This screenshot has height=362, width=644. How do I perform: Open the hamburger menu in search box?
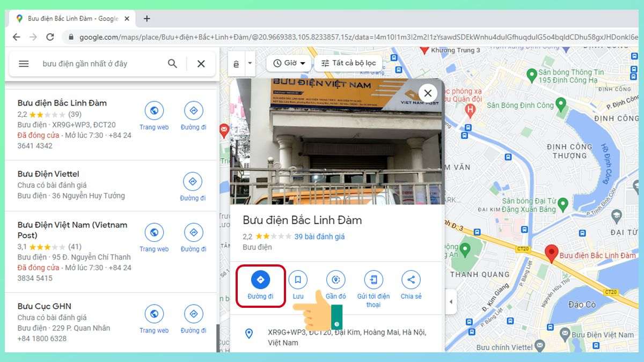[x=24, y=64]
